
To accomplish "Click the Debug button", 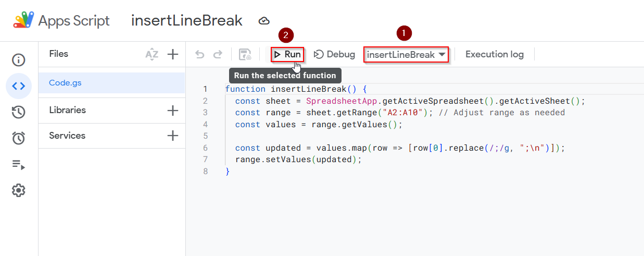I will [x=335, y=54].
